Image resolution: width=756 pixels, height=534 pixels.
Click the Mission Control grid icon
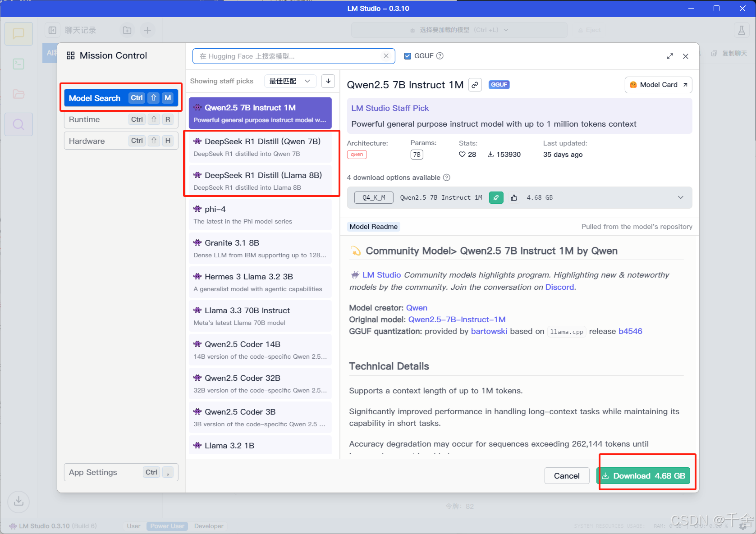coord(71,56)
